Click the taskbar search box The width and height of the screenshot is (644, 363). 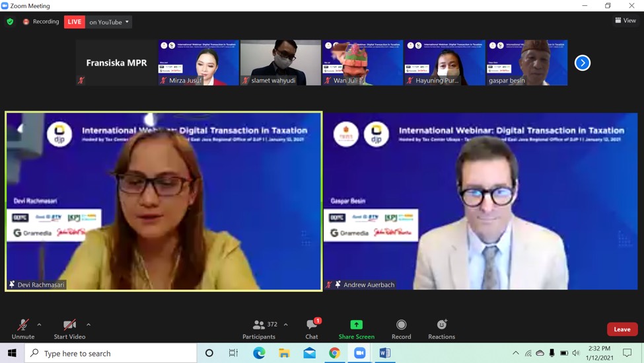[x=110, y=353]
